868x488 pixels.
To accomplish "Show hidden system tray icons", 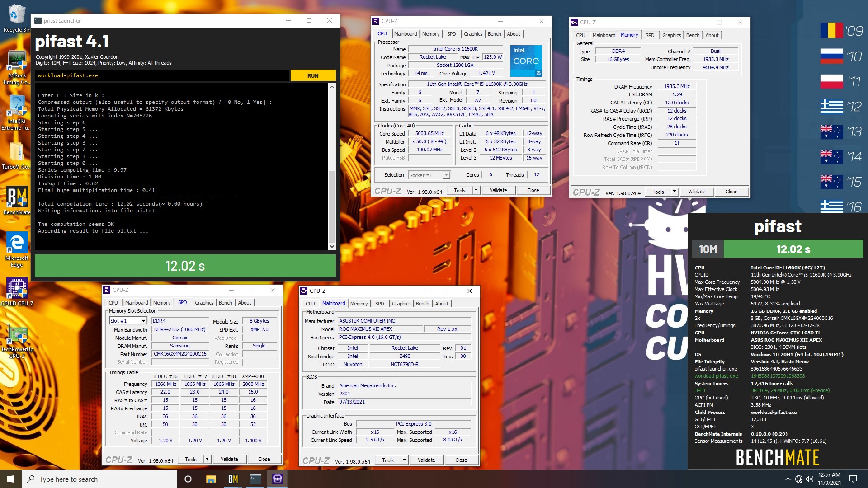I will [788, 479].
